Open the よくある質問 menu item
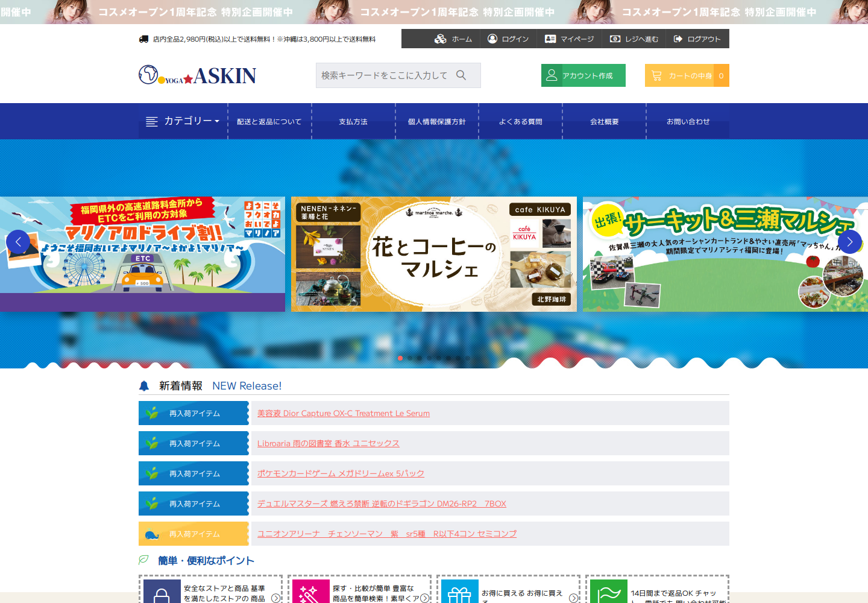The height and width of the screenshot is (603, 868). coord(521,121)
